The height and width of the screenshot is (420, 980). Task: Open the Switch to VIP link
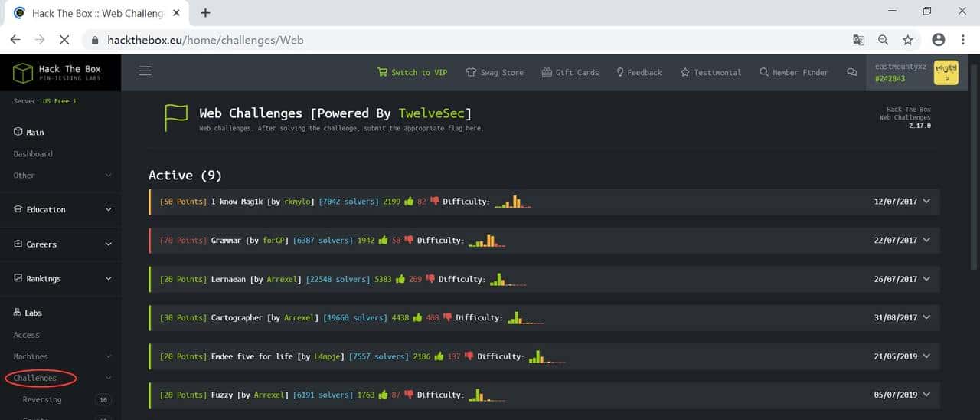coord(412,72)
